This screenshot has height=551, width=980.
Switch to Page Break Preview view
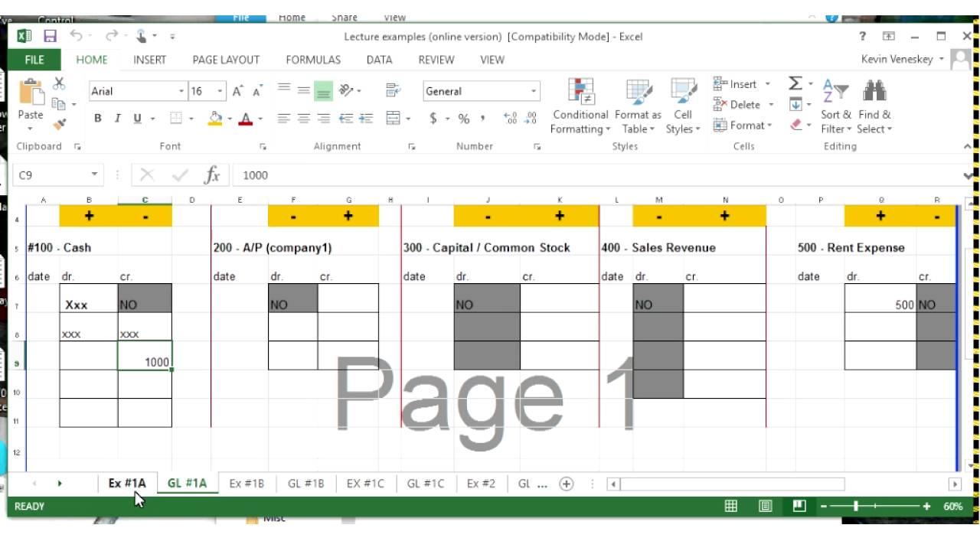click(799, 506)
